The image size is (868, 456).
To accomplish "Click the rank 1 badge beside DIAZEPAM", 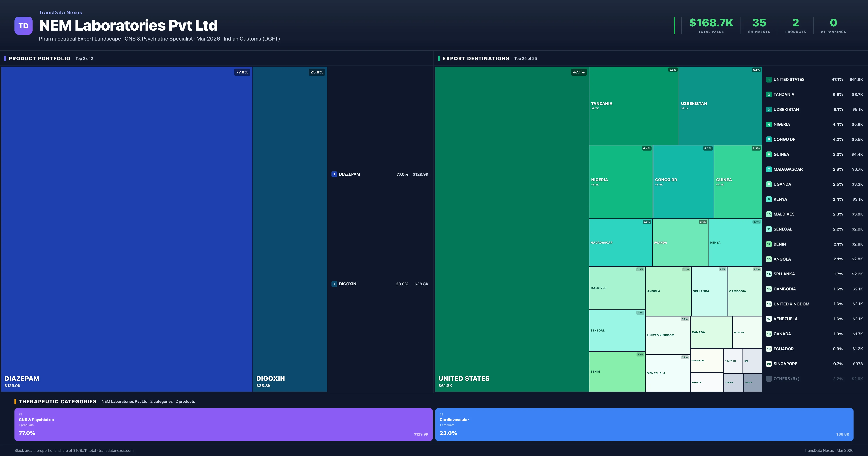I will (334, 174).
